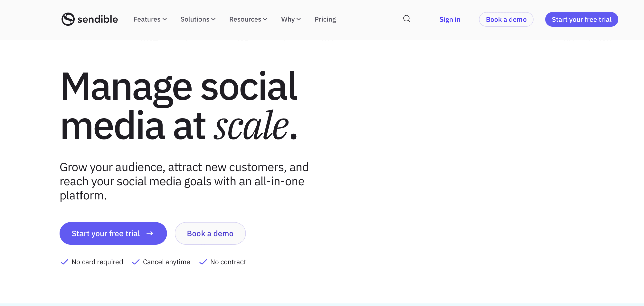Click the Manage social media headline
The height and width of the screenshot is (306, 644).
coord(179,106)
